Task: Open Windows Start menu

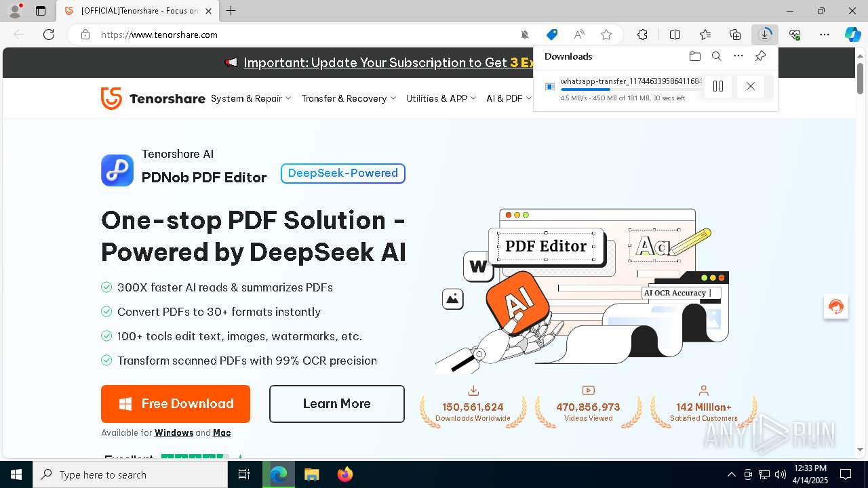Action: point(16,474)
